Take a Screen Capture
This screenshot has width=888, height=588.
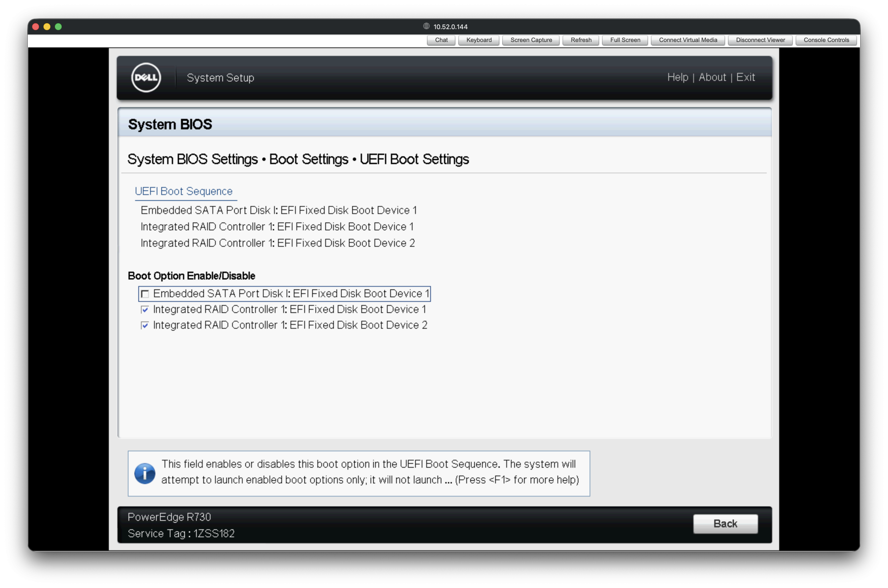tap(530, 40)
